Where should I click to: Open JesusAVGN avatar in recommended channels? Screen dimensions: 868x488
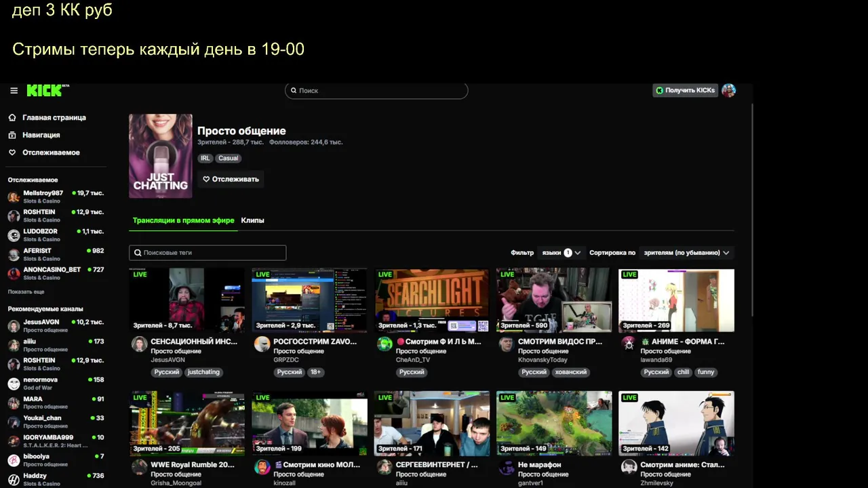tap(14, 326)
